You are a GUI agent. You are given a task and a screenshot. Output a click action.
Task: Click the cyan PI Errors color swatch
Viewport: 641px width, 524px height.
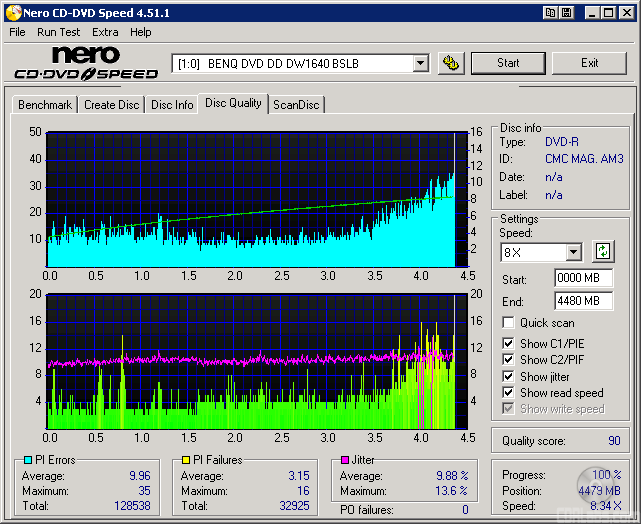pos(26,460)
